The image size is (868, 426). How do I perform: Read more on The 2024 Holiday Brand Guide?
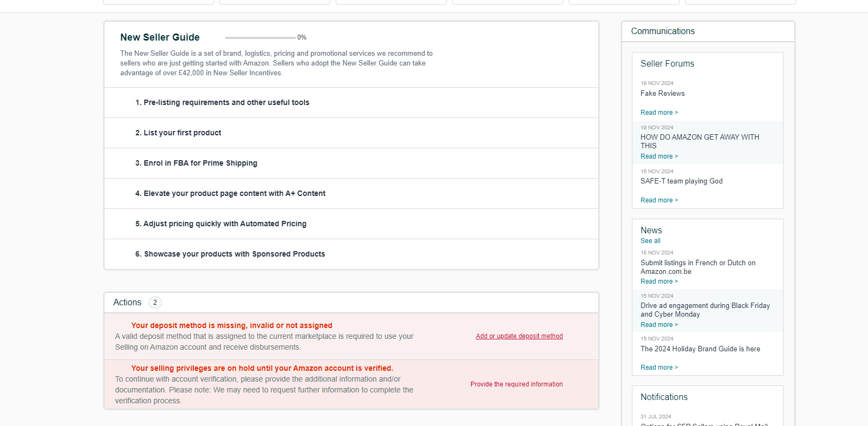pyautogui.click(x=659, y=368)
